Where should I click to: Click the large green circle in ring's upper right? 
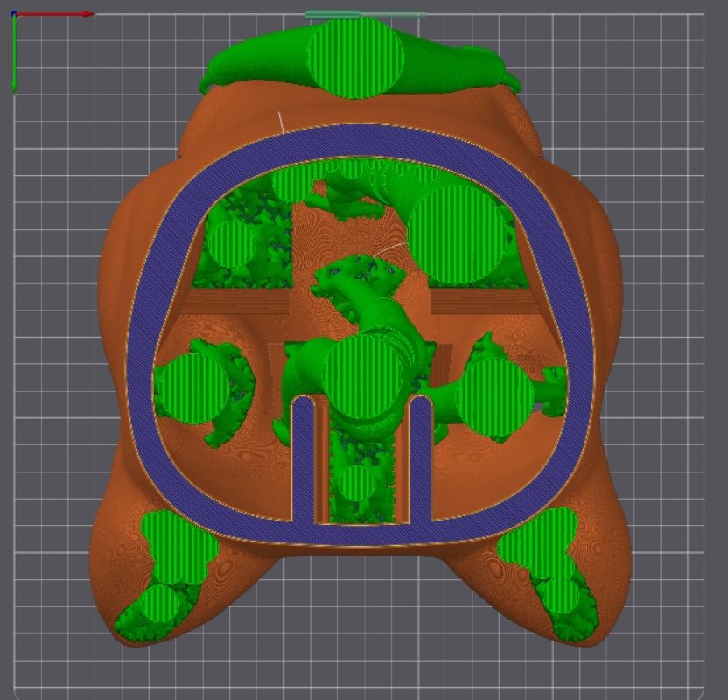coord(459,234)
